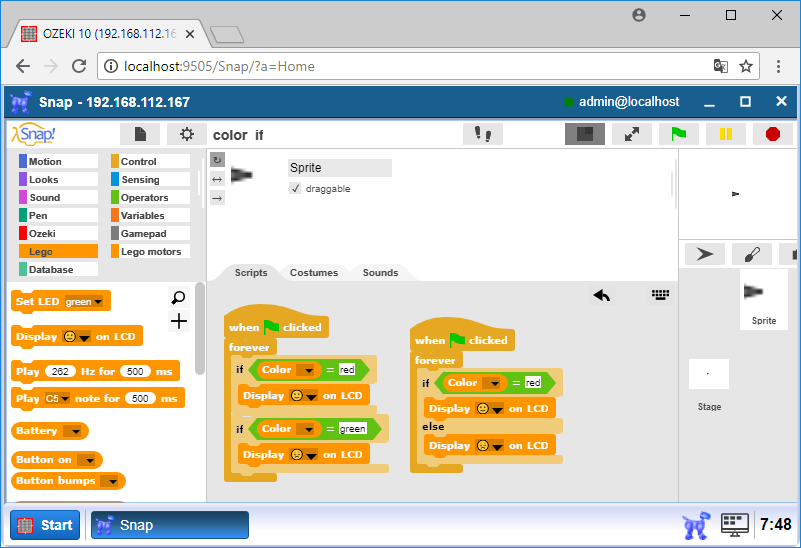
Task: Open the Color dropdown in the if-else script
Action: coord(491,383)
